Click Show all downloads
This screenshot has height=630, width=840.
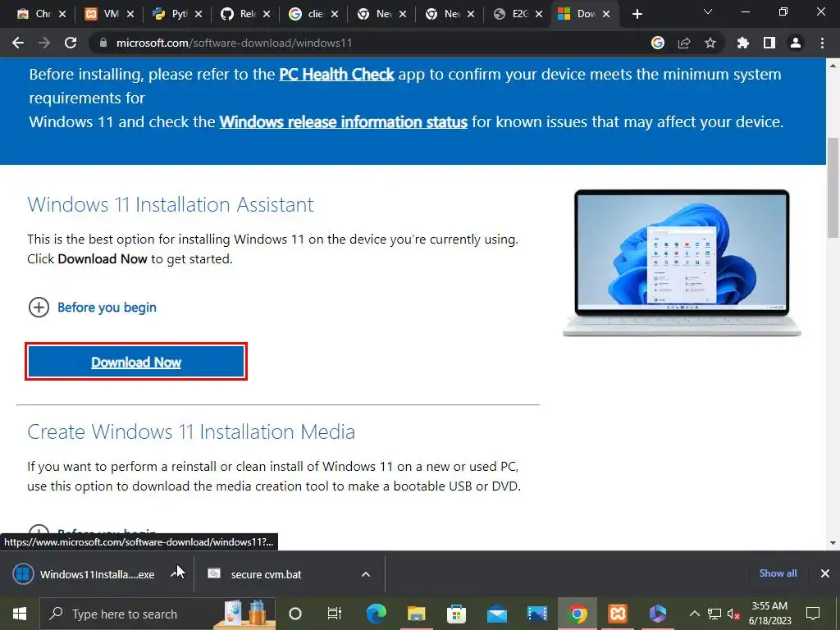pyautogui.click(x=778, y=573)
